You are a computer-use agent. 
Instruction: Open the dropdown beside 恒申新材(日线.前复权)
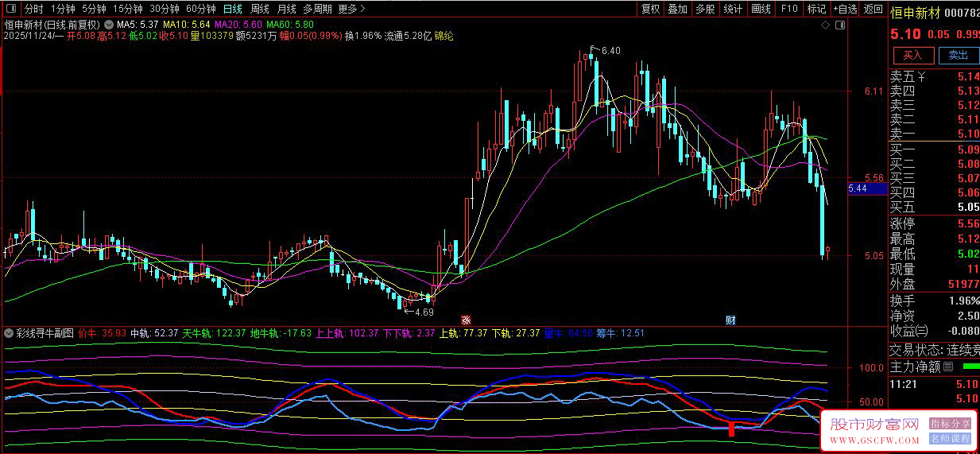pos(109,25)
